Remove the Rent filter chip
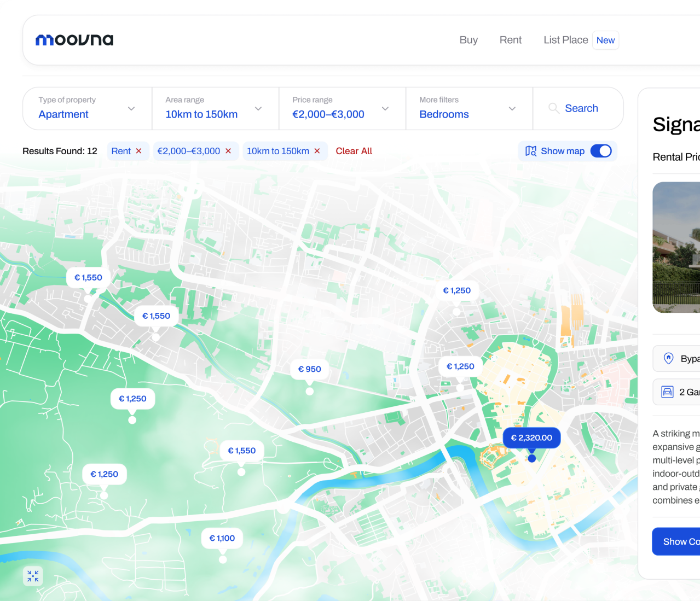 click(138, 151)
